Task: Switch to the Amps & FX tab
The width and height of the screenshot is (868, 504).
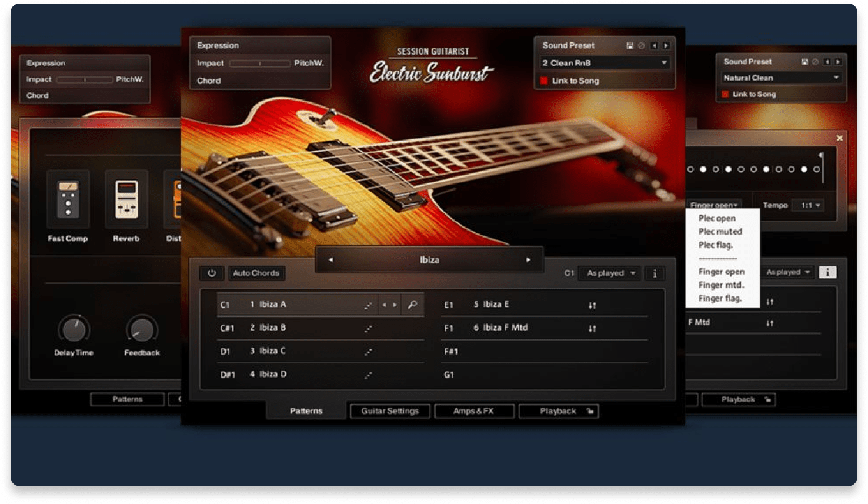Action: coord(474,410)
